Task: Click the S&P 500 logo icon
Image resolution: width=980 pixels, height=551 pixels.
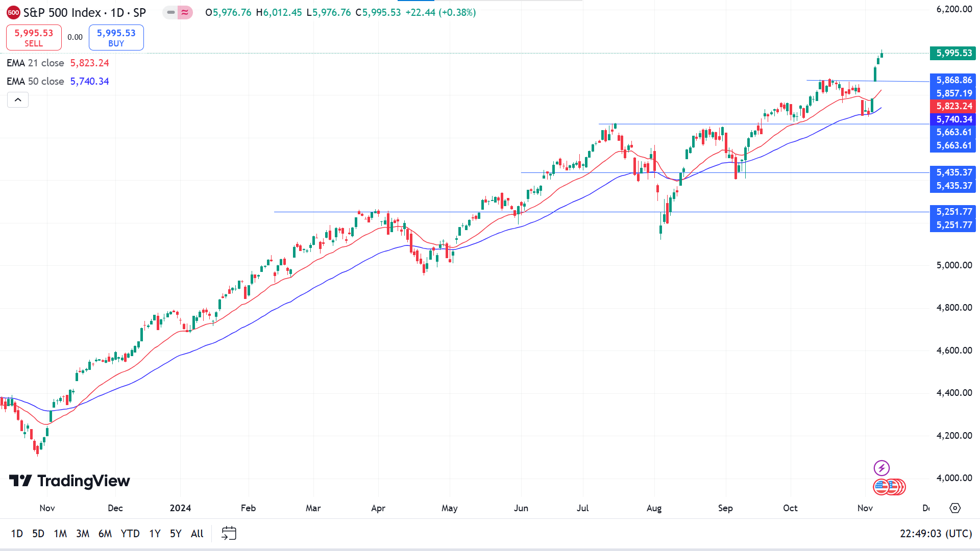Action: coord(14,13)
